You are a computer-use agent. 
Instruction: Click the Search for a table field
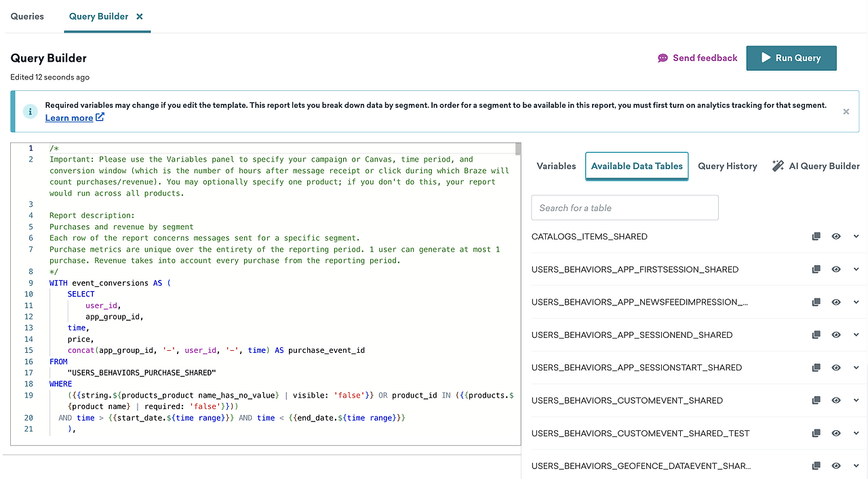pyautogui.click(x=624, y=208)
